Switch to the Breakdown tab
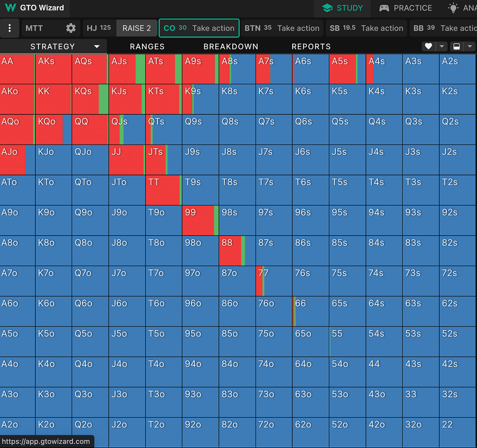The image size is (477, 448). point(231,47)
